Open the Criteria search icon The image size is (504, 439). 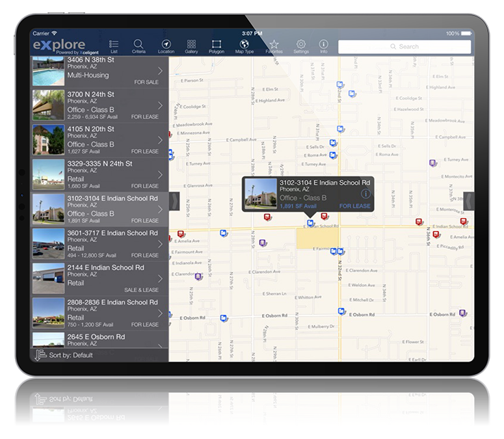pyautogui.click(x=139, y=46)
